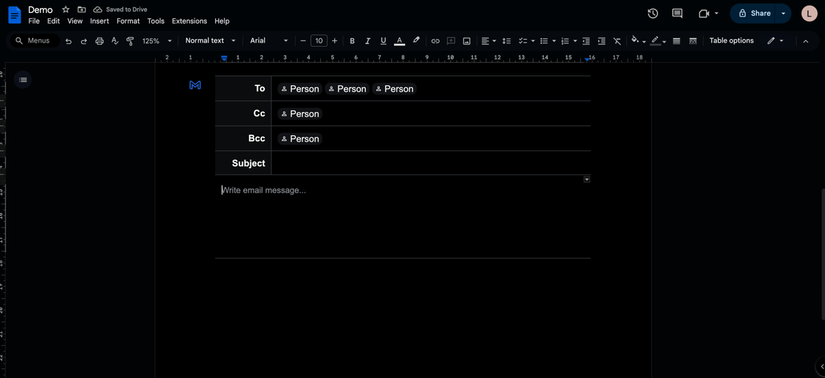
Task: Open the text color picker
Action: point(399,41)
